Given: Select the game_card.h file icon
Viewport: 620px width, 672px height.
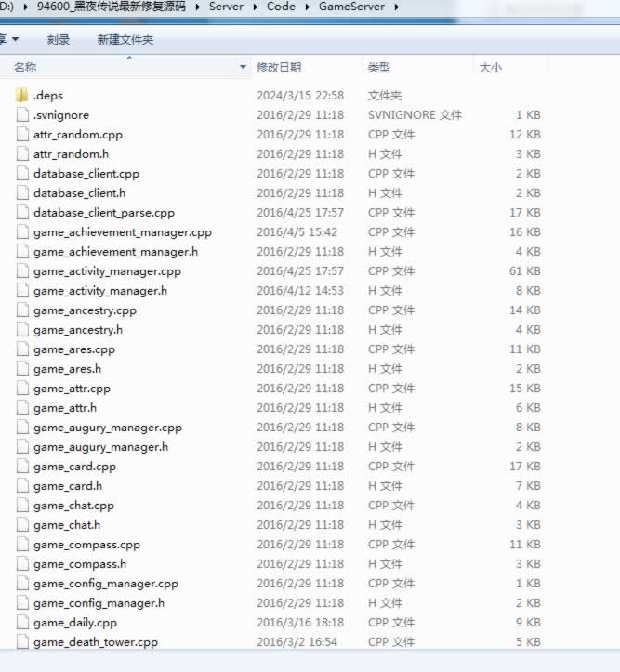Looking at the screenshot, I should pyautogui.click(x=22, y=485).
